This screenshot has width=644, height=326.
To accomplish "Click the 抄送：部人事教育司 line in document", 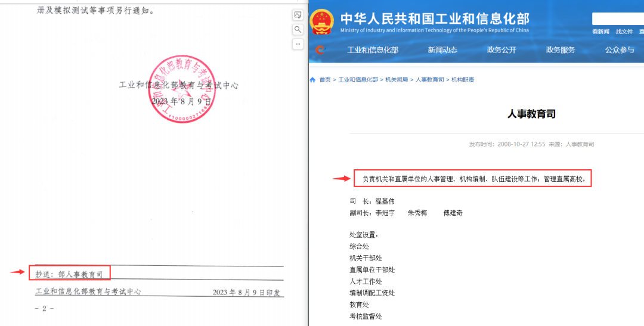I will pyautogui.click(x=69, y=274).
